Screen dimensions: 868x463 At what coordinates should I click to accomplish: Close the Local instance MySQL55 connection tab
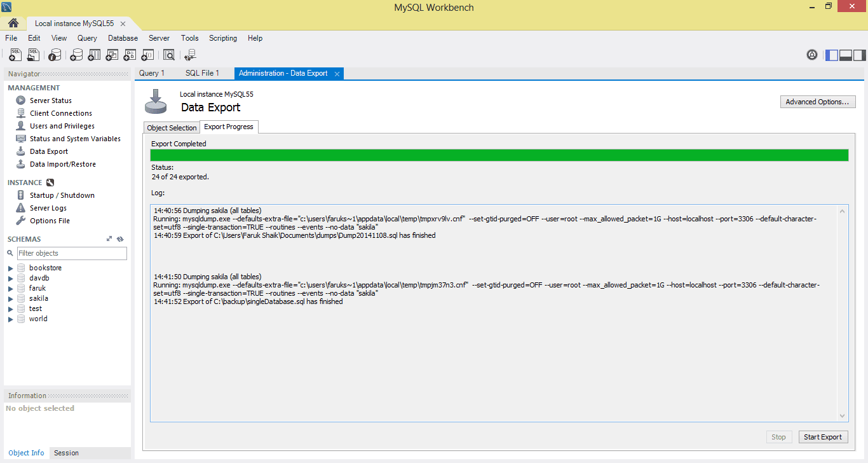(123, 24)
